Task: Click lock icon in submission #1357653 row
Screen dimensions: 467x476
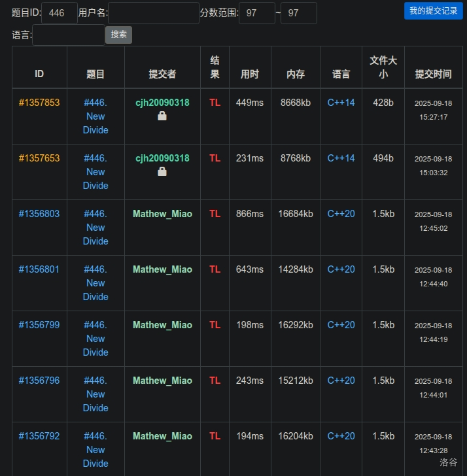Action: coord(162,171)
